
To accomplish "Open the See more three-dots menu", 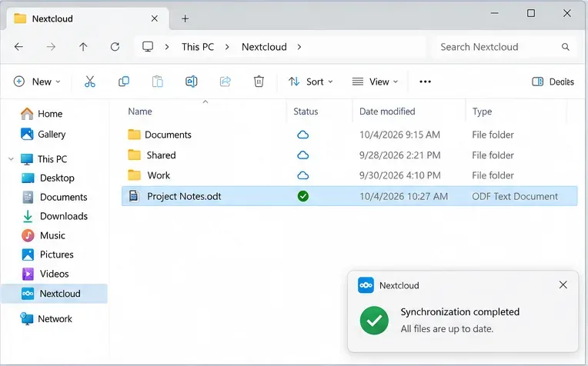I will pos(426,82).
